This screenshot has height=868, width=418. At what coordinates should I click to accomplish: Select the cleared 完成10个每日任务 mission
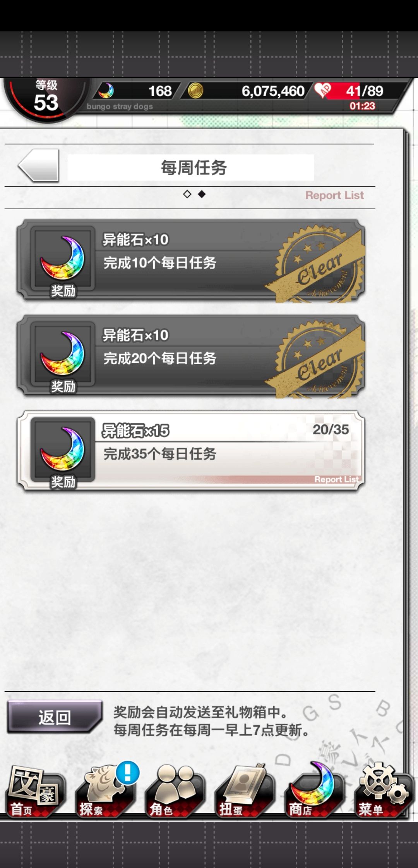coord(191,260)
